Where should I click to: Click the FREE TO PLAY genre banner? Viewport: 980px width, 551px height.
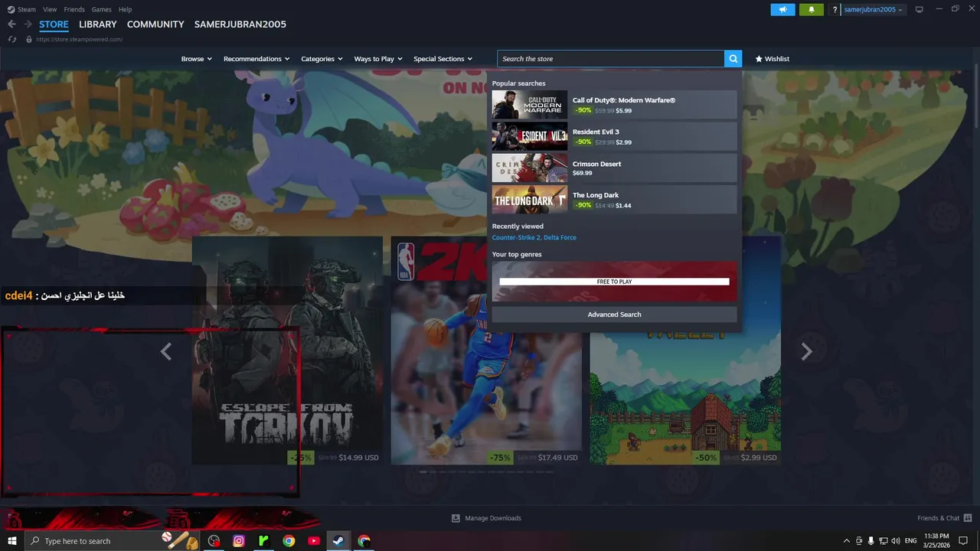[x=614, y=281]
